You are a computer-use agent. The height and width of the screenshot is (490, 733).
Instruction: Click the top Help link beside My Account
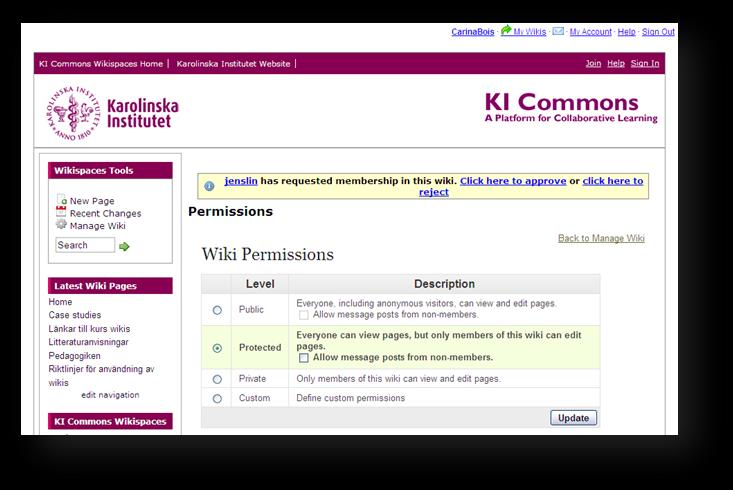(626, 32)
